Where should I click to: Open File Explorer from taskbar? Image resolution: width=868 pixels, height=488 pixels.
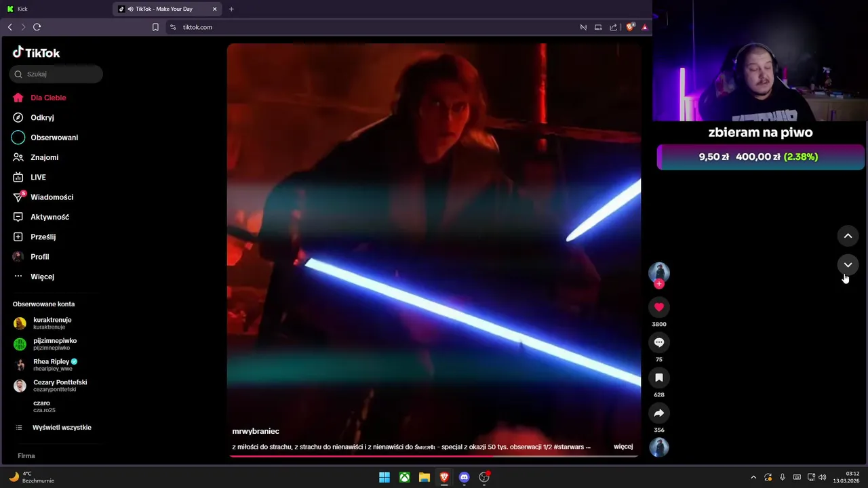point(425,477)
